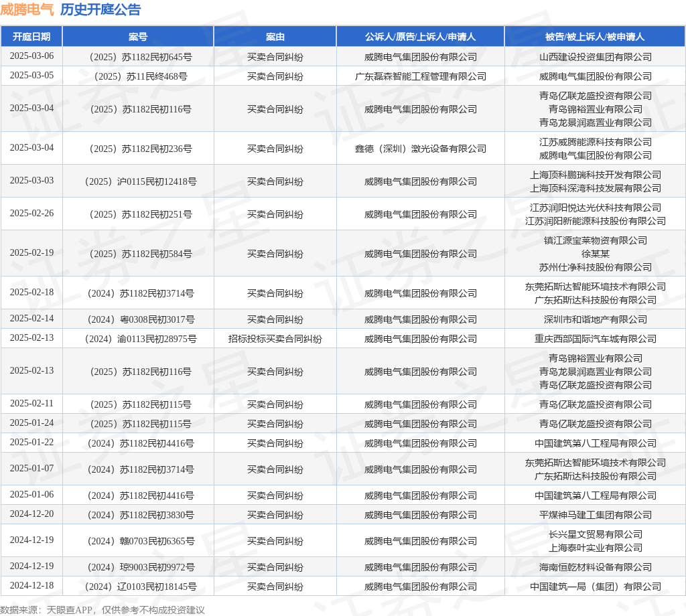
Task: Select the date 2025-02-14
Action: coord(32,318)
